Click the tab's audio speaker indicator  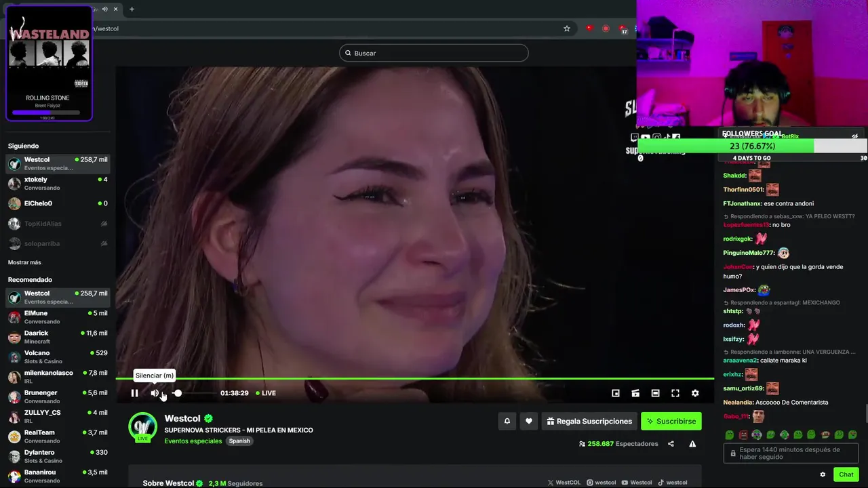pos(104,9)
